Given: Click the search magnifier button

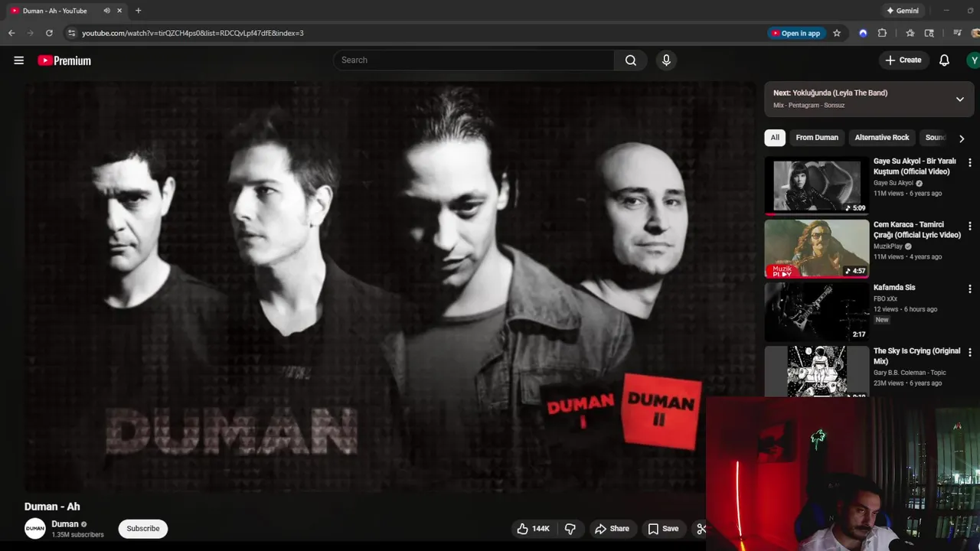Looking at the screenshot, I should tap(630, 60).
